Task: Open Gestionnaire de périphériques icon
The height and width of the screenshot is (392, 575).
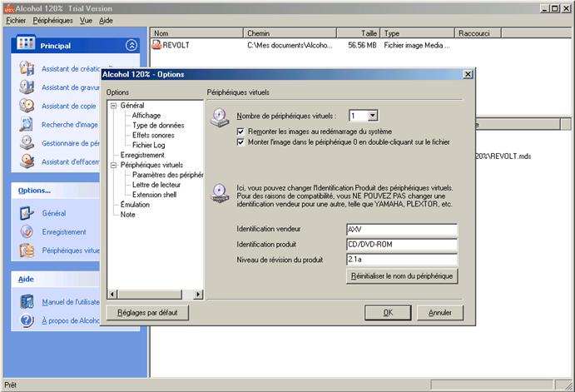Action: tap(27, 143)
